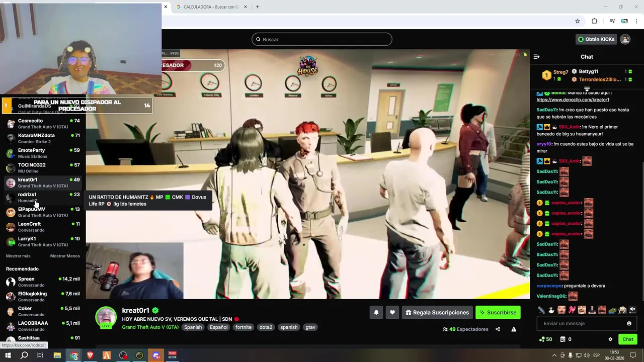Click Regala Suscripciones button
This screenshot has height=362, width=644.
click(x=437, y=312)
